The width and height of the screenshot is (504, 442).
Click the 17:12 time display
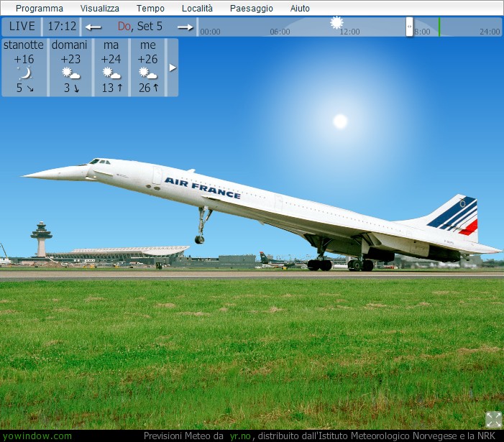(x=62, y=27)
